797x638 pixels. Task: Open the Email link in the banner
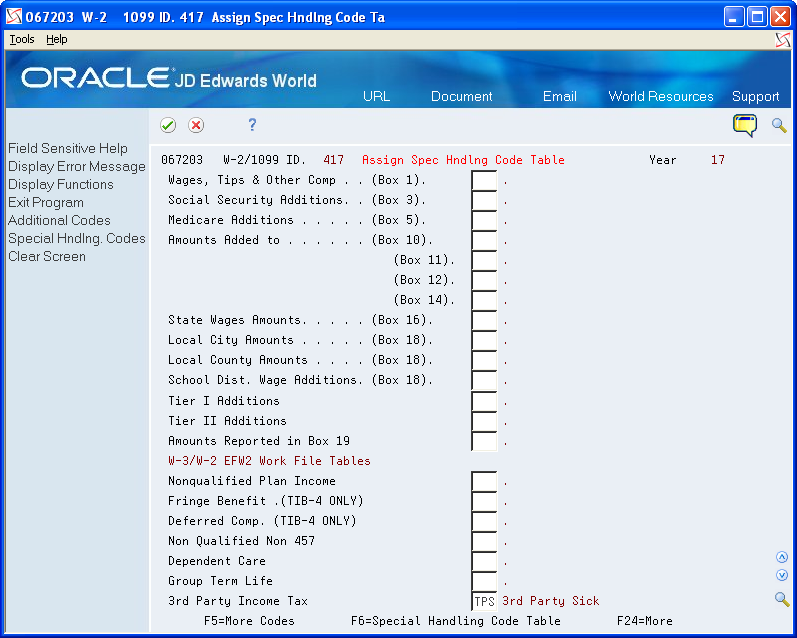click(x=560, y=96)
